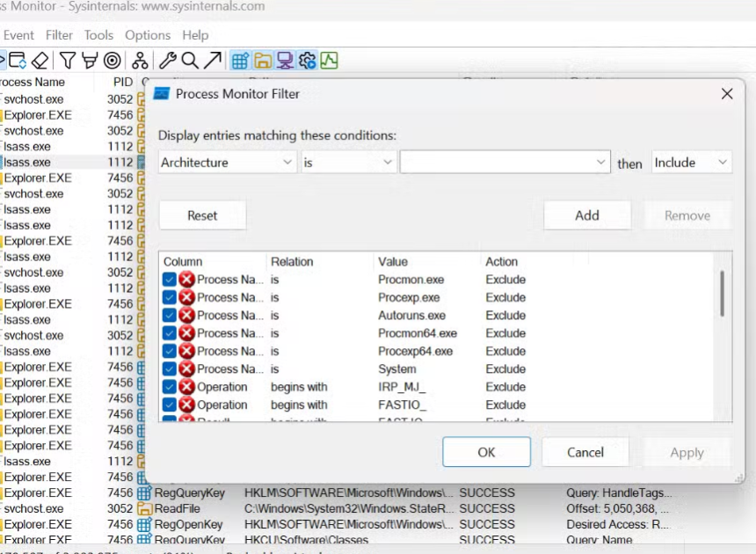
Task: Close the Process Monitor Filter dialog
Action: (727, 93)
